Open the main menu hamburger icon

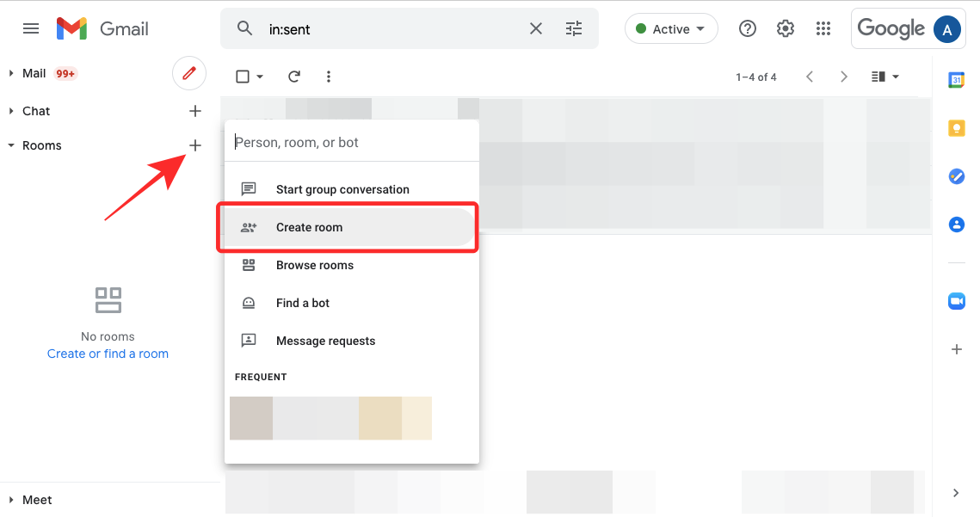point(31,28)
